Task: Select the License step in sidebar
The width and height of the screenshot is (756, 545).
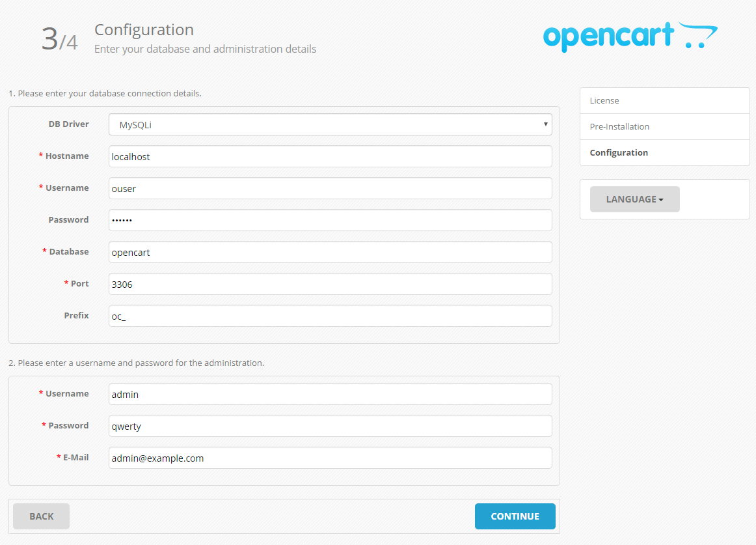Action: pyautogui.click(x=664, y=101)
